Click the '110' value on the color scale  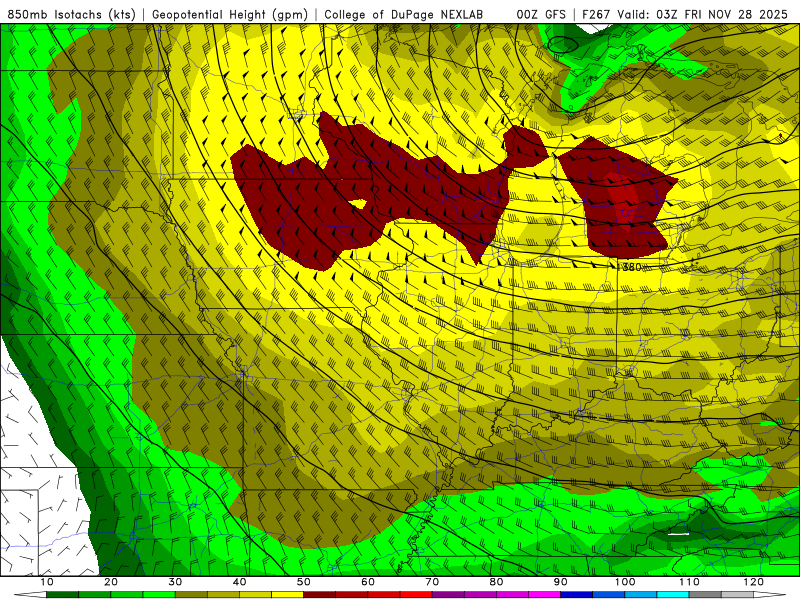point(689,582)
